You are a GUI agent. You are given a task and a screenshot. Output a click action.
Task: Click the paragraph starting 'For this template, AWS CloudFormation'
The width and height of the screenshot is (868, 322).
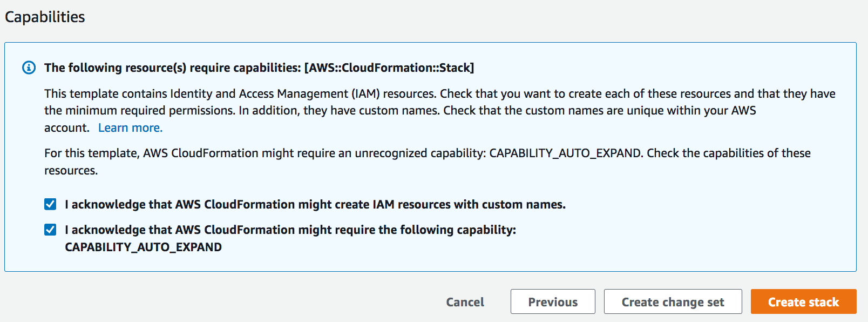(x=428, y=162)
